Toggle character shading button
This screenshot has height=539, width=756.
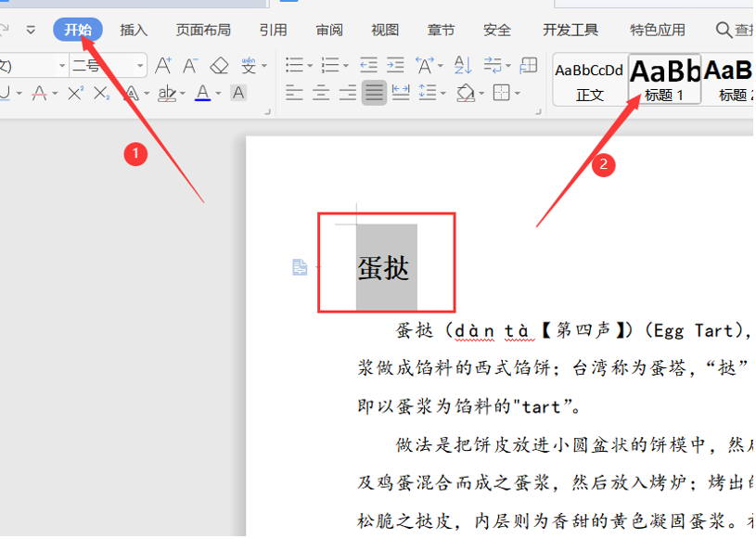238,93
